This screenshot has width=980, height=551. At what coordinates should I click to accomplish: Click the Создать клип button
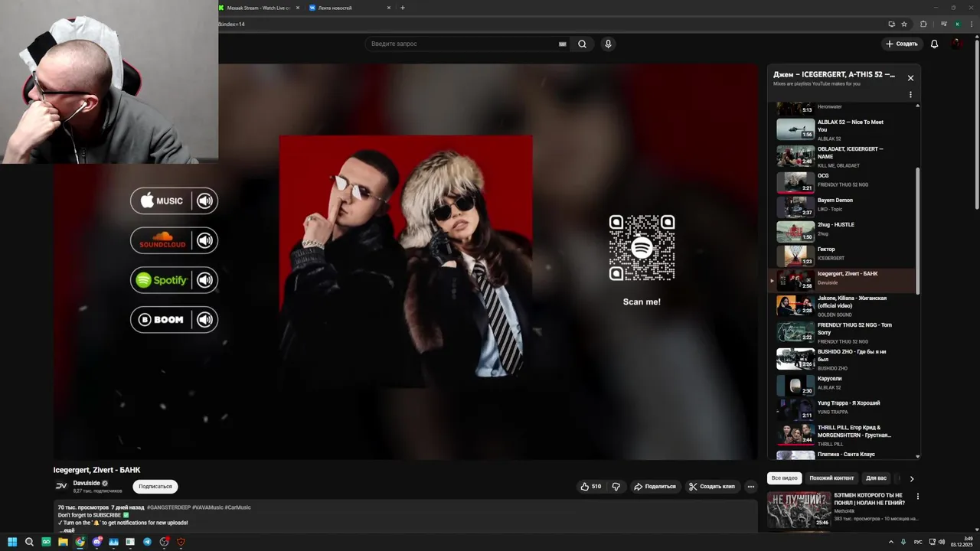pyautogui.click(x=711, y=487)
